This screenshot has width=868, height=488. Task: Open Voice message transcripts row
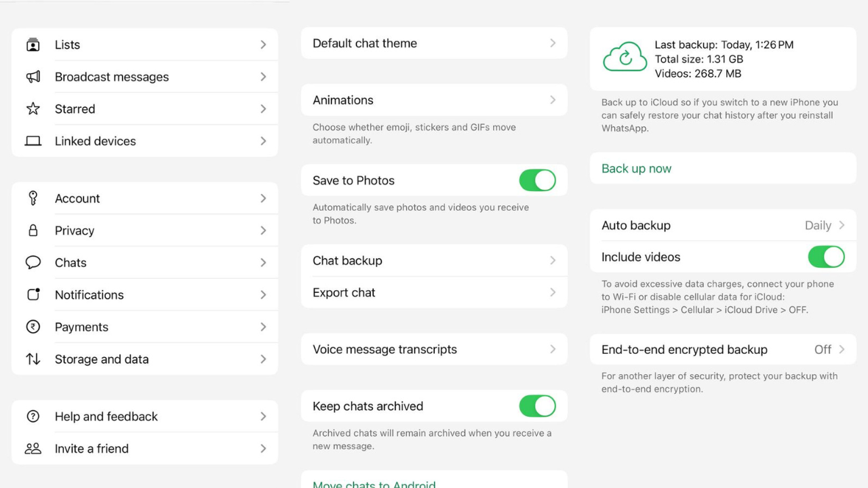[x=434, y=350]
